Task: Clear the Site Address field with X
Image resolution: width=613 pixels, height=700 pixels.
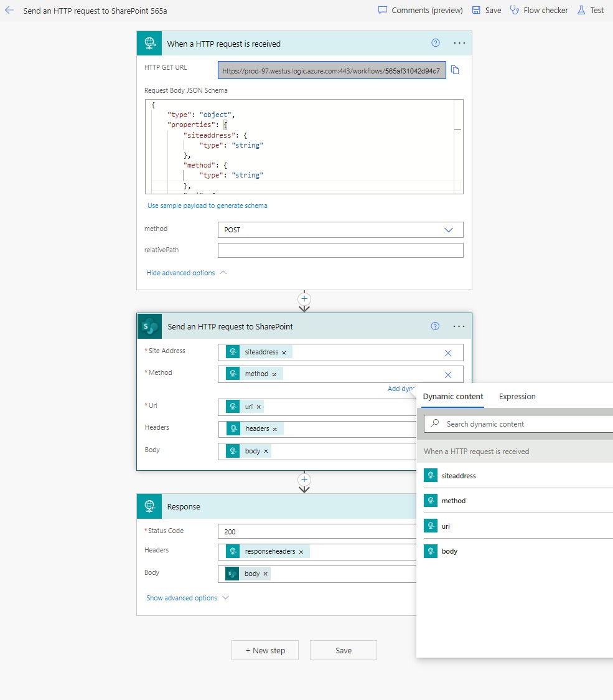Action: point(448,352)
